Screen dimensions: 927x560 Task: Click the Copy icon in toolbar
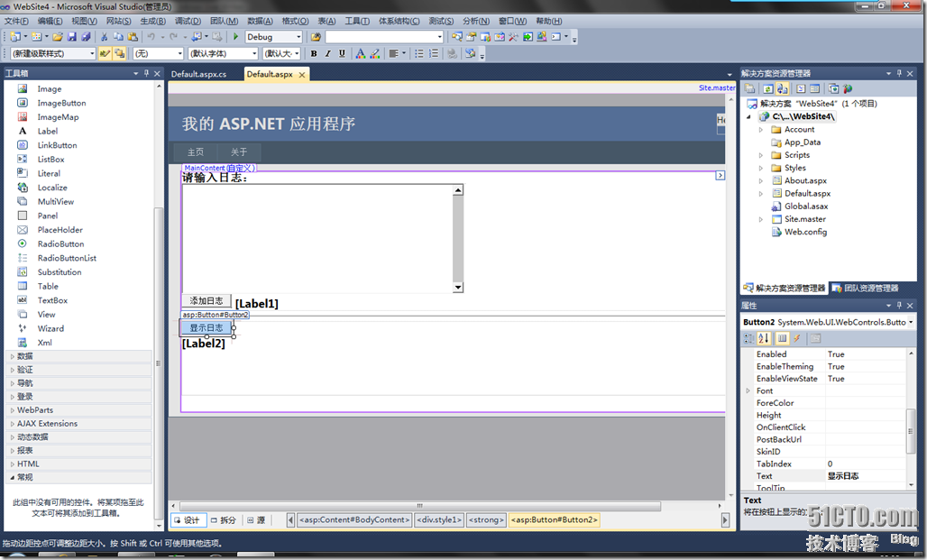118,37
